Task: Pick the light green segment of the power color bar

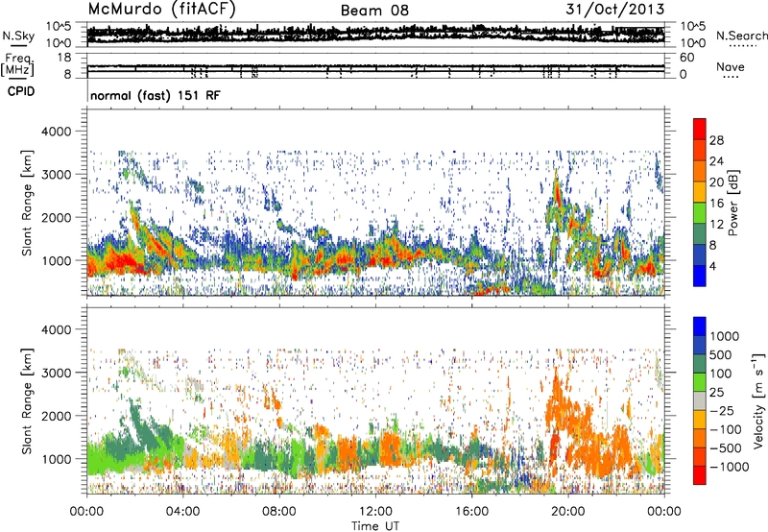Action: coord(700,212)
